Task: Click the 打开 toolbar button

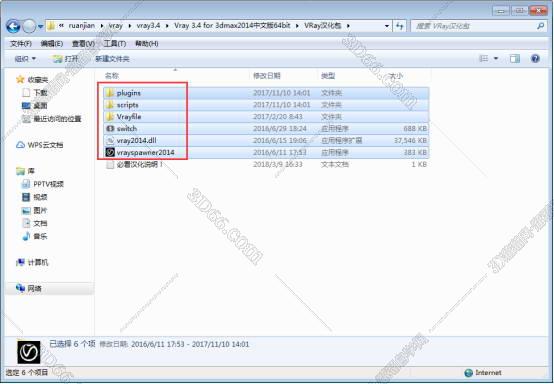Action: click(66, 59)
